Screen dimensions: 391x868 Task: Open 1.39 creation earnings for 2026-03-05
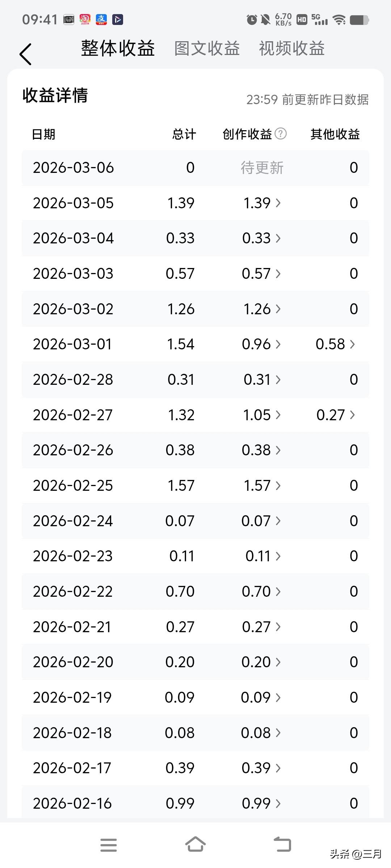click(262, 203)
